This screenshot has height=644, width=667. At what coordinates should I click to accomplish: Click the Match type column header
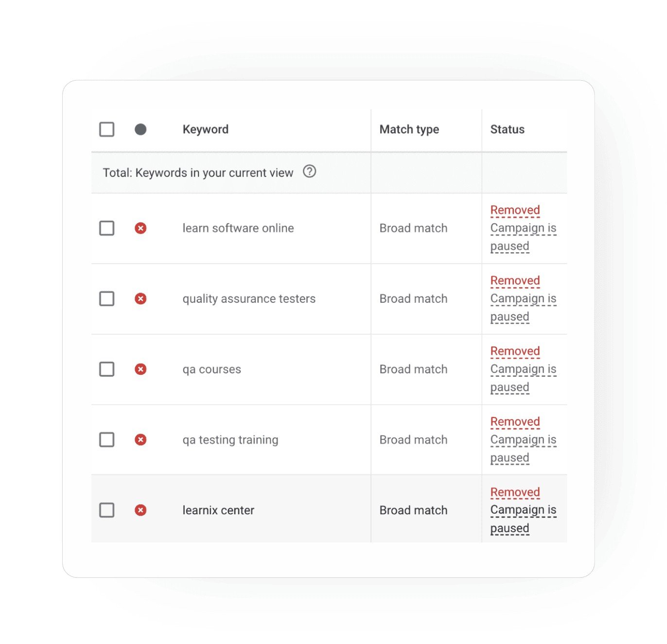coord(409,129)
